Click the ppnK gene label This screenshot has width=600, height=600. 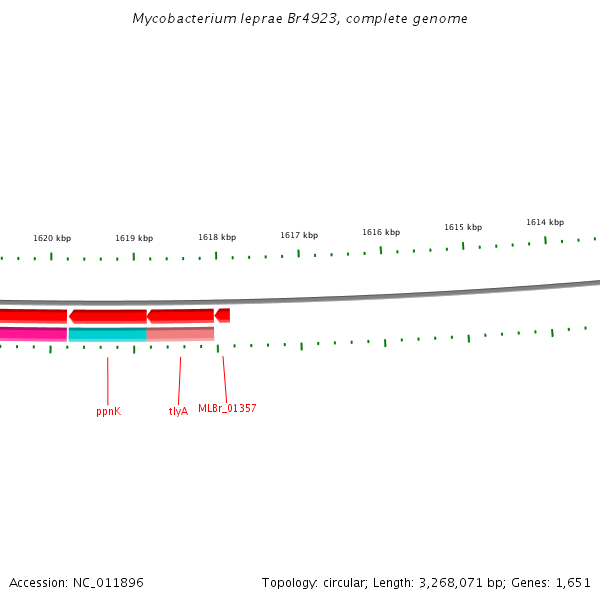pyautogui.click(x=109, y=412)
